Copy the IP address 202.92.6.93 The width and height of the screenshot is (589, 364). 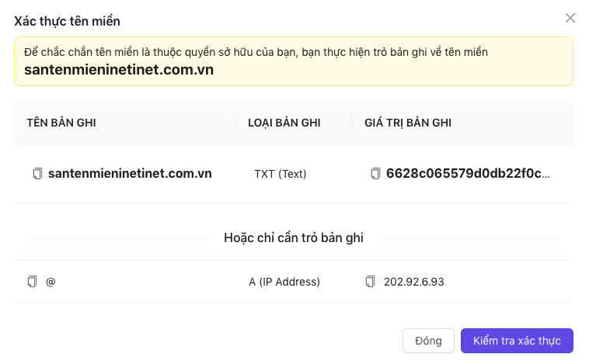coord(371,282)
